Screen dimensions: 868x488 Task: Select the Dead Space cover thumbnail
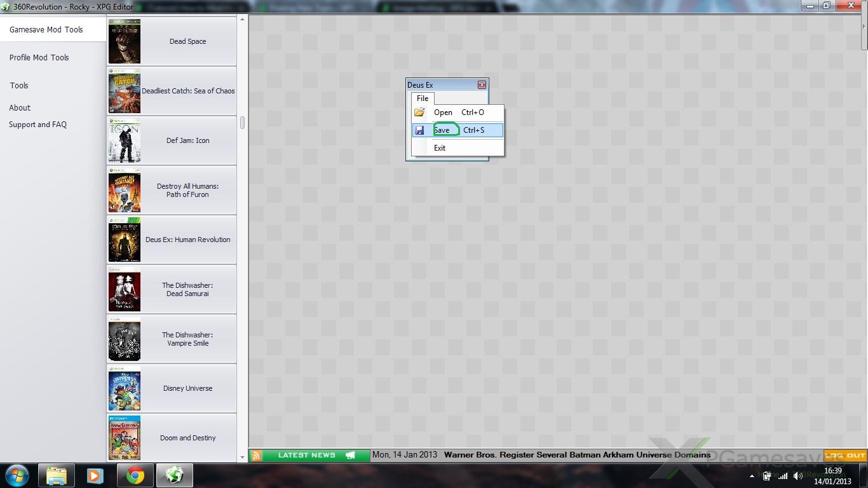tap(125, 41)
